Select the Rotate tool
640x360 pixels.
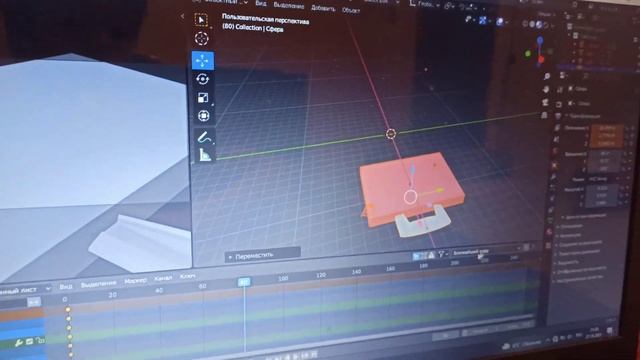202,79
